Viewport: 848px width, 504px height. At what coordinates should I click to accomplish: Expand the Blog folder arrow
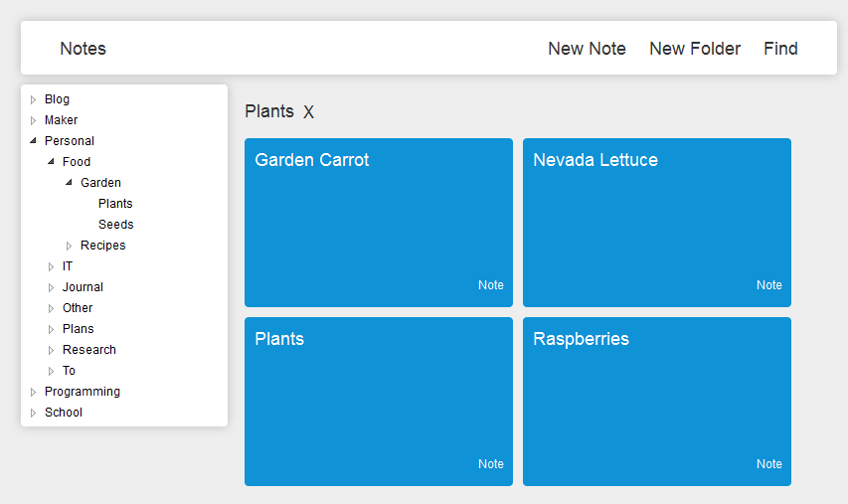click(33, 99)
